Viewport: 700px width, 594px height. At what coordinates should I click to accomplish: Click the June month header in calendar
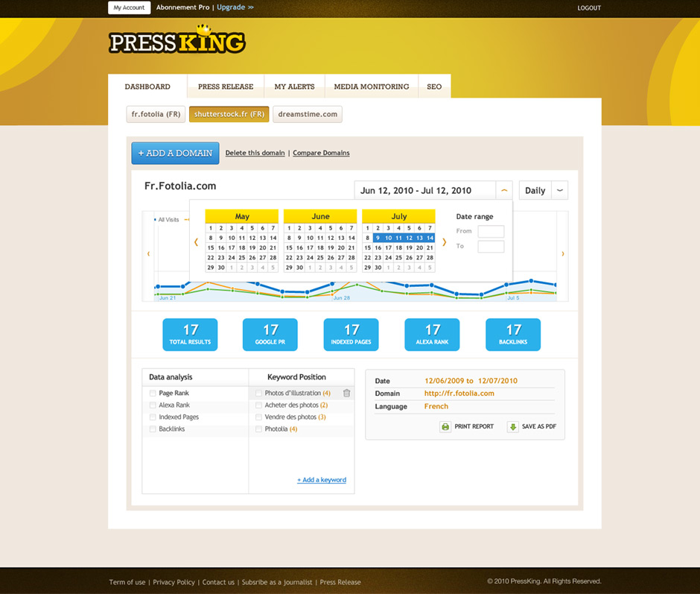click(320, 216)
